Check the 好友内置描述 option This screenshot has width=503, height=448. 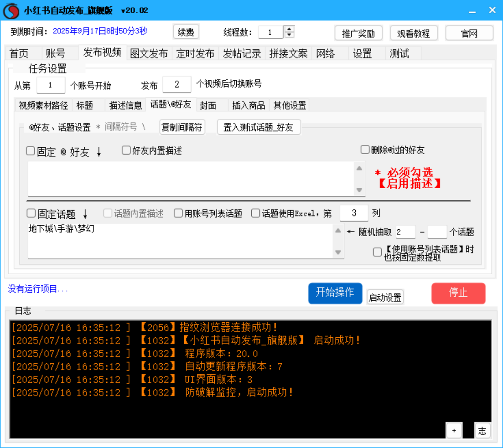coord(126,150)
